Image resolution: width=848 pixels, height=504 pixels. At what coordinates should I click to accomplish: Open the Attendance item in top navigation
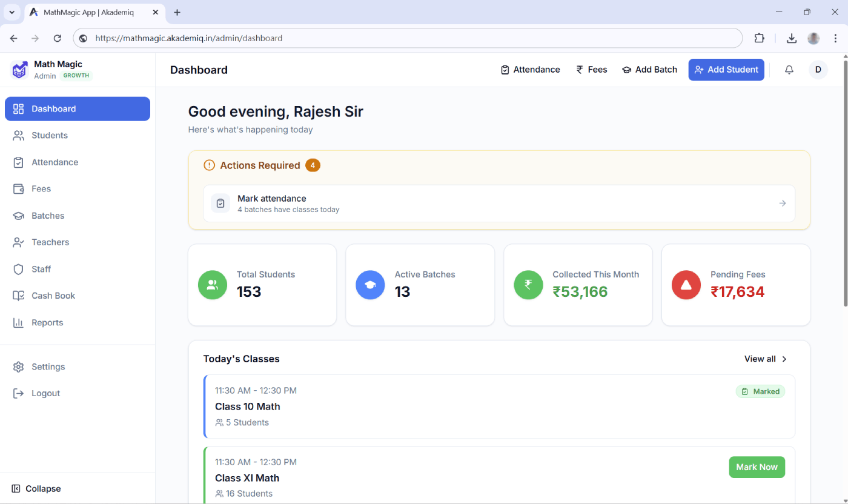(x=530, y=69)
